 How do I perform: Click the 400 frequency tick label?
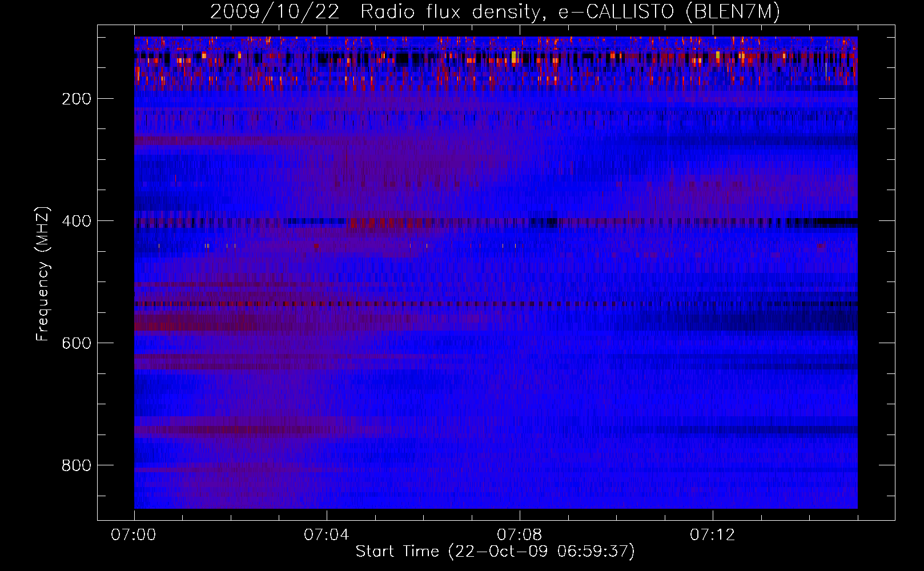click(77, 221)
